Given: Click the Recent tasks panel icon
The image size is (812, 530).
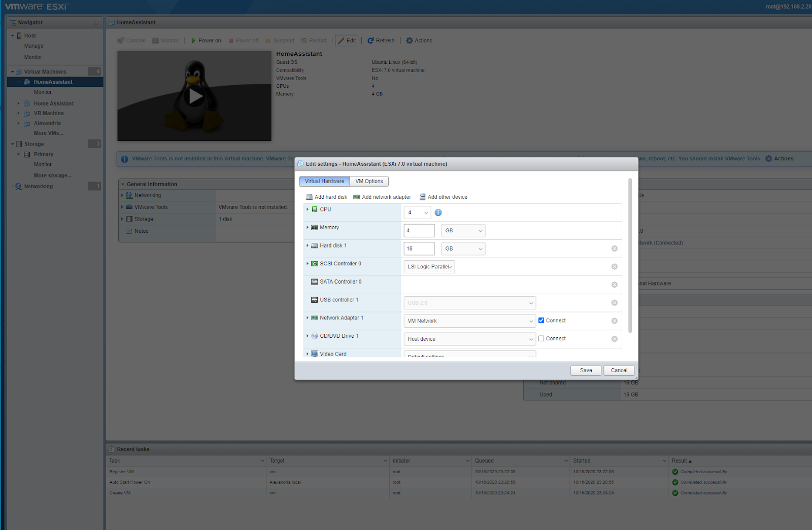Looking at the screenshot, I should tap(112, 449).
